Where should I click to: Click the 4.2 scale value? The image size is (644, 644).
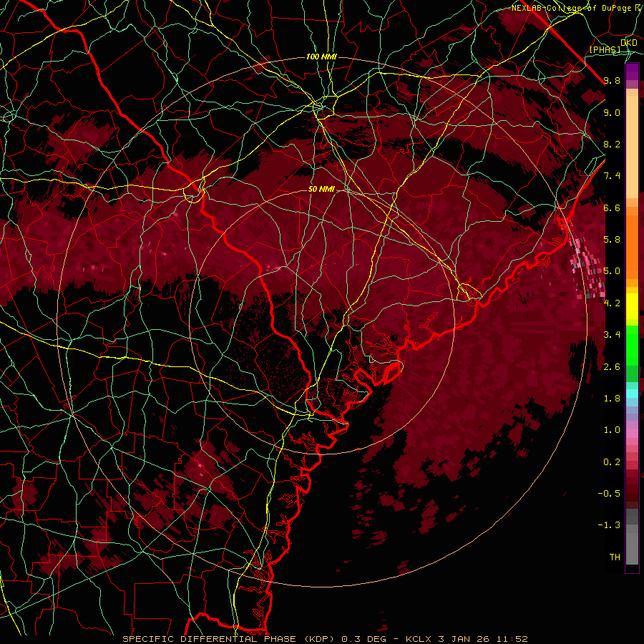click(x=612, y=303)
